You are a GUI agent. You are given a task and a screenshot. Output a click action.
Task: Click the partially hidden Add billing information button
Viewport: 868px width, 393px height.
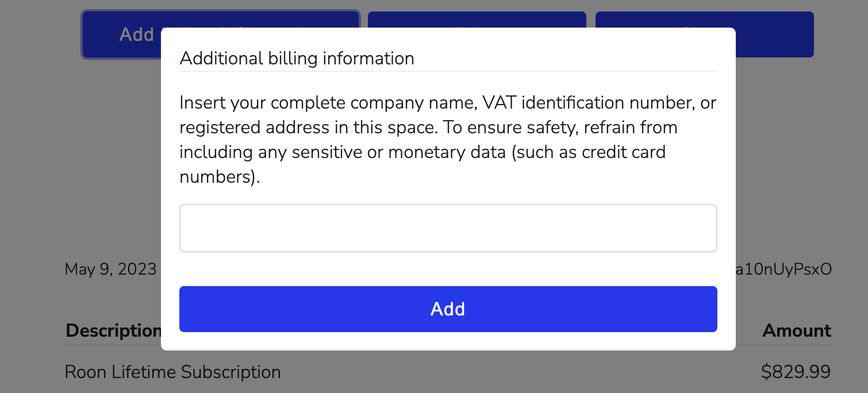(x=121, y=34)
